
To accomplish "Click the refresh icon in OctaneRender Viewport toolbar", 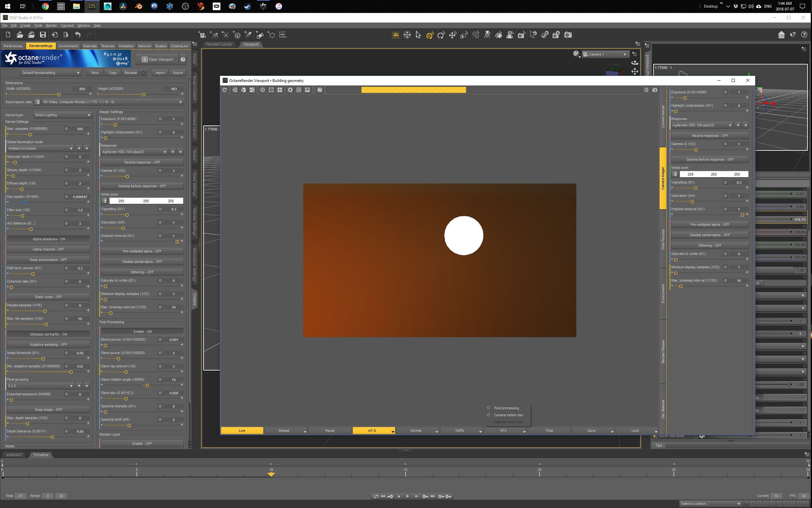I will [x=225, y=90].
